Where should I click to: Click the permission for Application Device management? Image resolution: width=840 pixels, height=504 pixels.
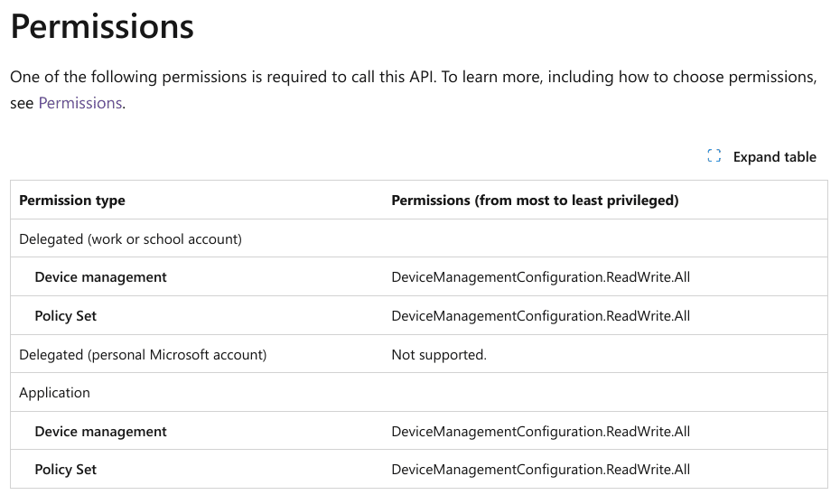pos(540,432)
